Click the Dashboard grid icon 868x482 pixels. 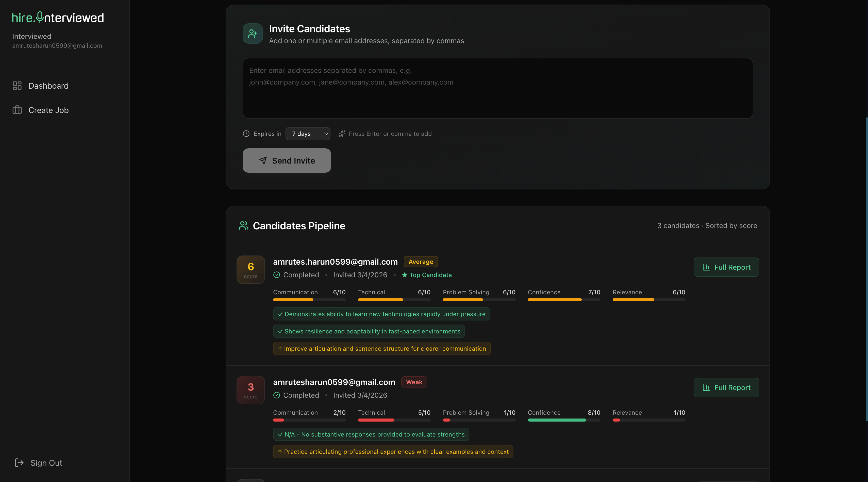[17, 86]
